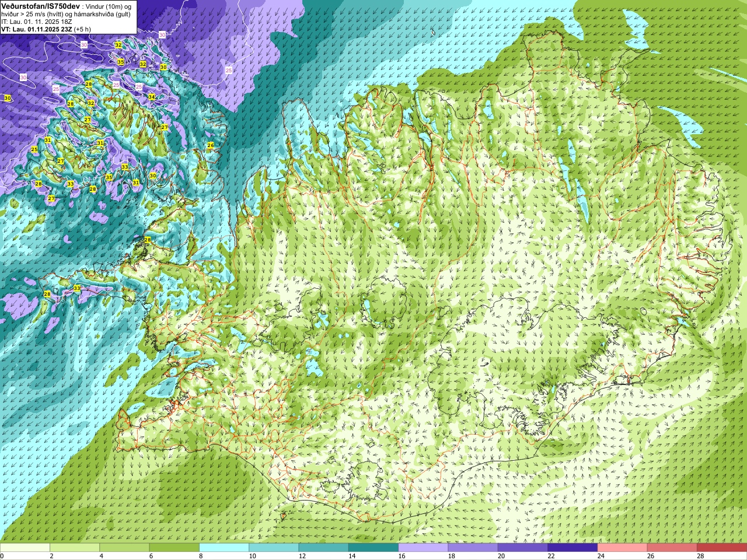747x560 pixels.
Task: Click the legend scale value 20
Action: click(x=501, y=556)
